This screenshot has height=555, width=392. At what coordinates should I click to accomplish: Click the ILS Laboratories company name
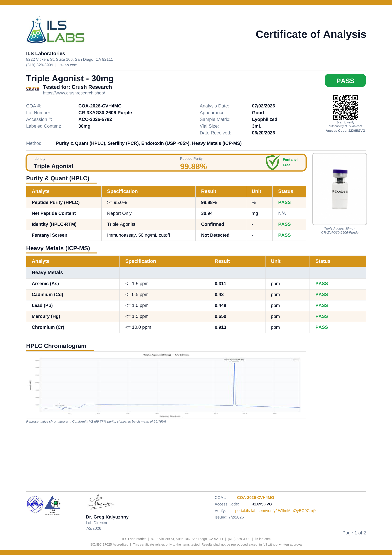coord(45,53)
